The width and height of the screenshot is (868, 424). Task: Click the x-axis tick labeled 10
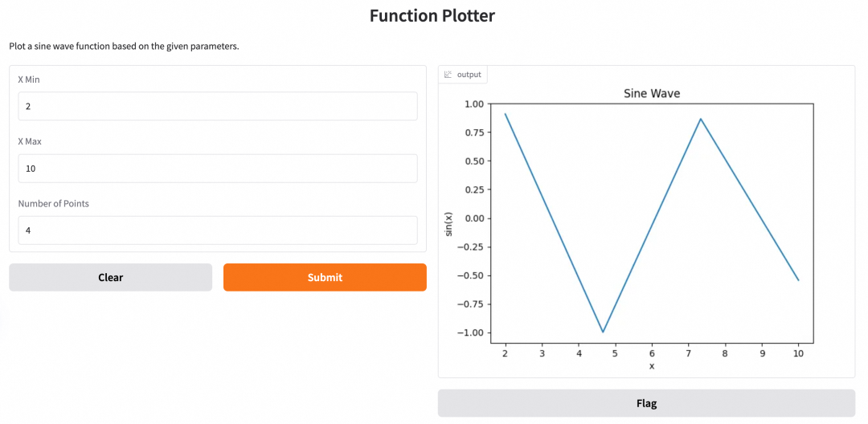pyautogui.click(x=798, y=353)
